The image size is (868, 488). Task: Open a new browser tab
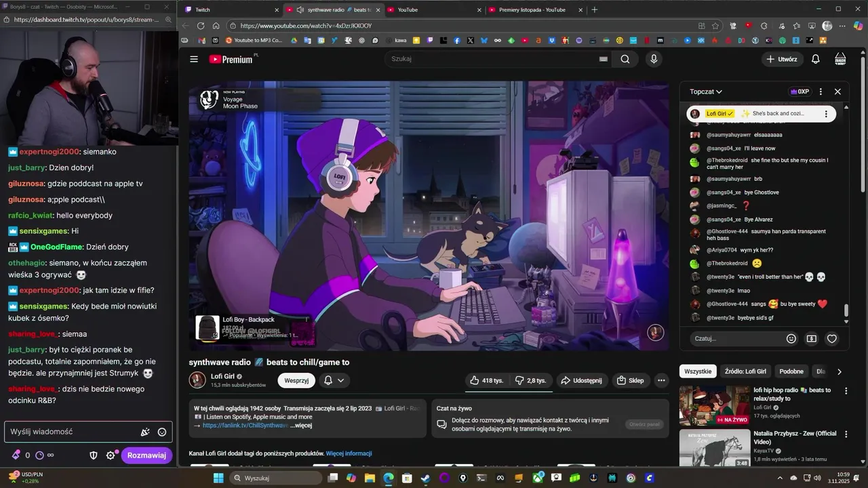coord(595,9)
